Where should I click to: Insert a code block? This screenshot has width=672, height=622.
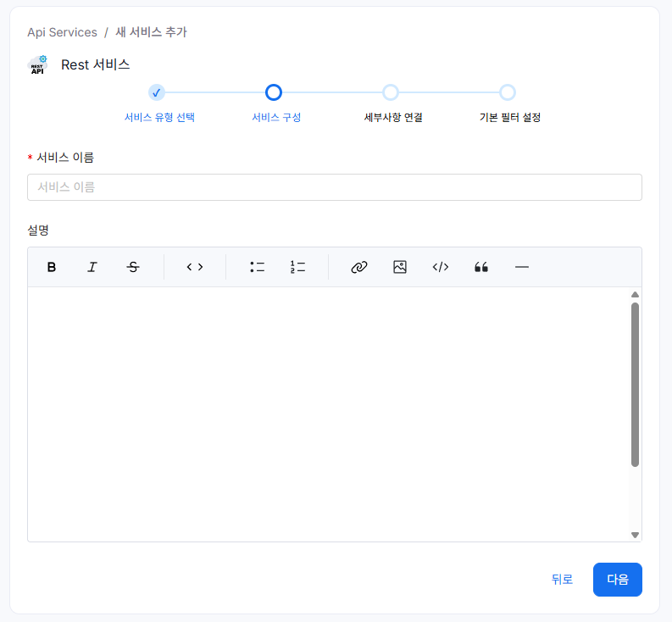pyautogui.click(x=441, y=267)
